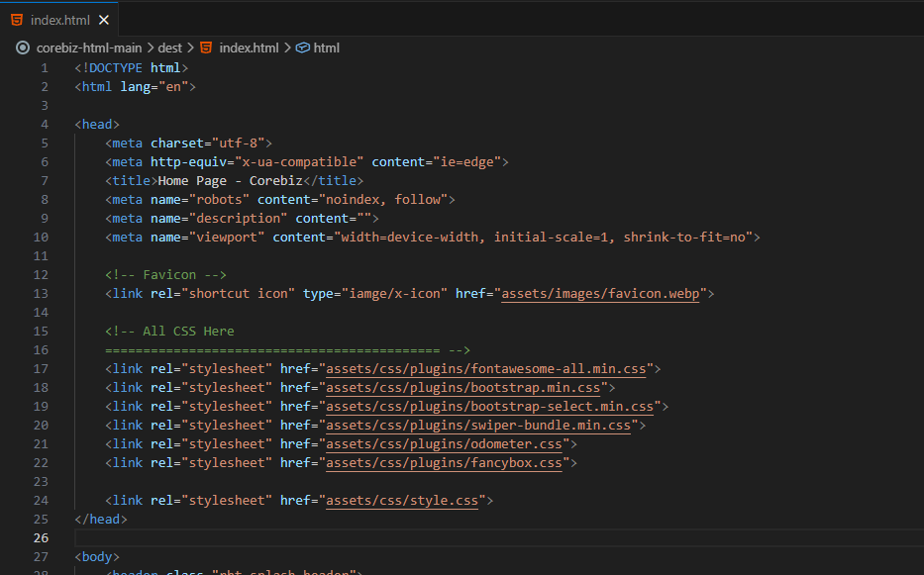924x575 pixels.
Task: Follow the fontawesome-all.min.css link
Action: (x=486, y=369)
